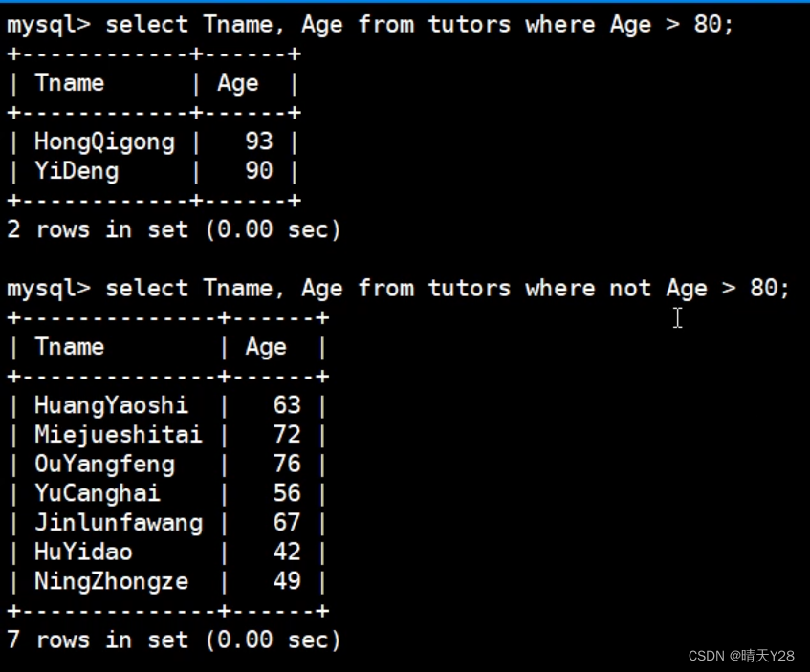This screenshot has height=672, width=810.
Task: Select the Miejueshitai name cell
Action: (x=119, y=435)
